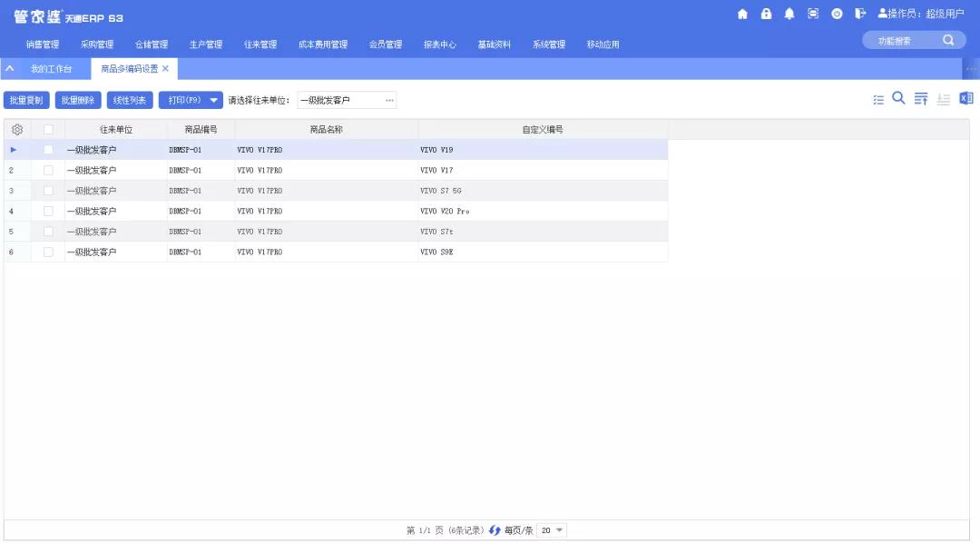The width and height of the screenshot is (980, 544).
Task: Check the row with custom code VIVO V17
Action: pyautogui.click(x=48, y=170)
